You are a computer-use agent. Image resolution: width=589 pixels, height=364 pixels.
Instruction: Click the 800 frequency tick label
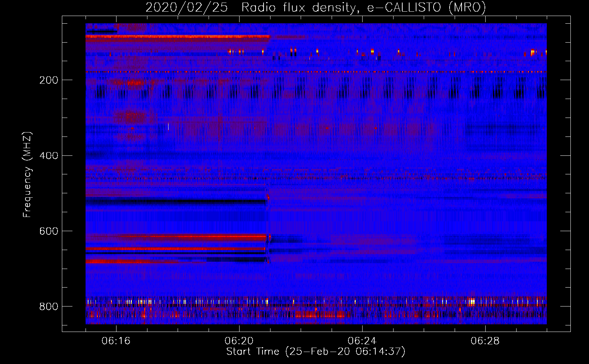48,306
